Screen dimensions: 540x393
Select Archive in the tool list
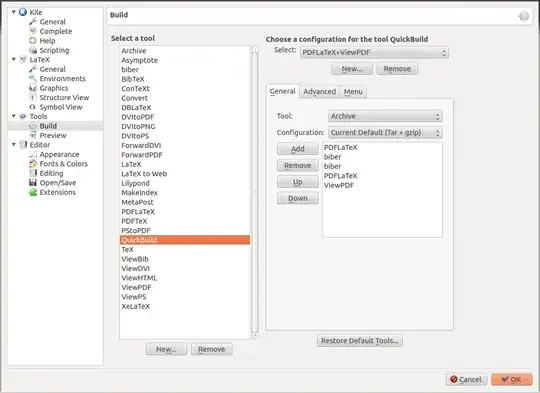[185, 51]
